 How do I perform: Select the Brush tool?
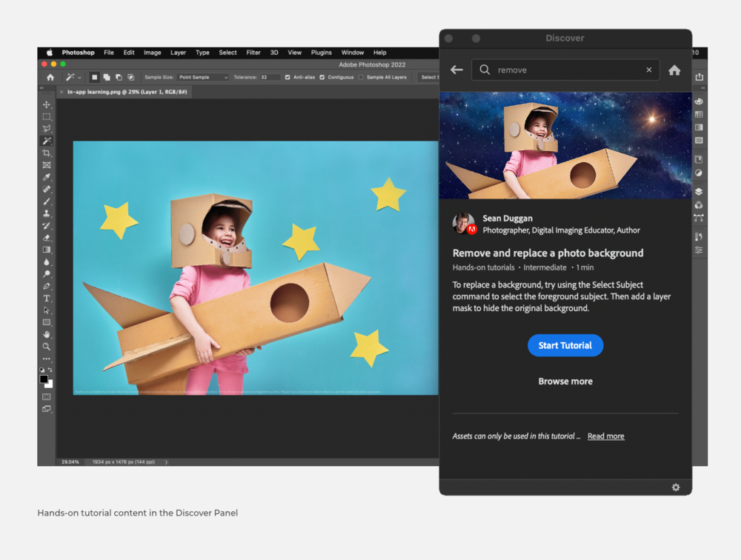click(46, 201)
